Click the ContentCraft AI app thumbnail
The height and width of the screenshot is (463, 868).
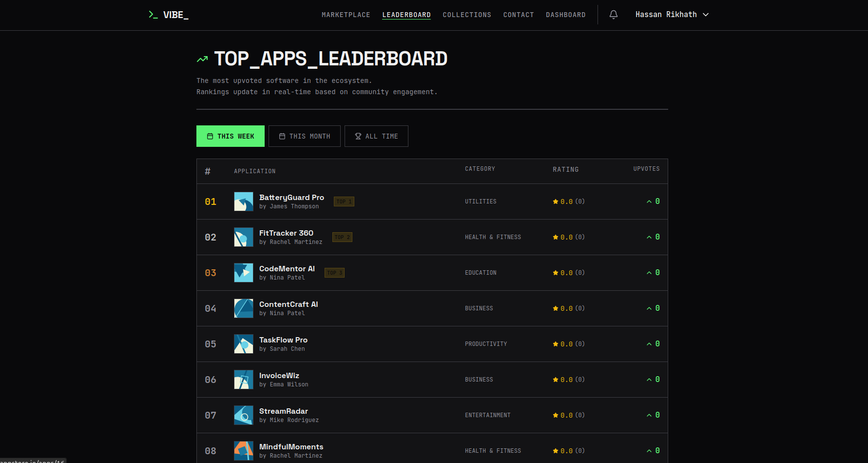(x=243, y=308)
